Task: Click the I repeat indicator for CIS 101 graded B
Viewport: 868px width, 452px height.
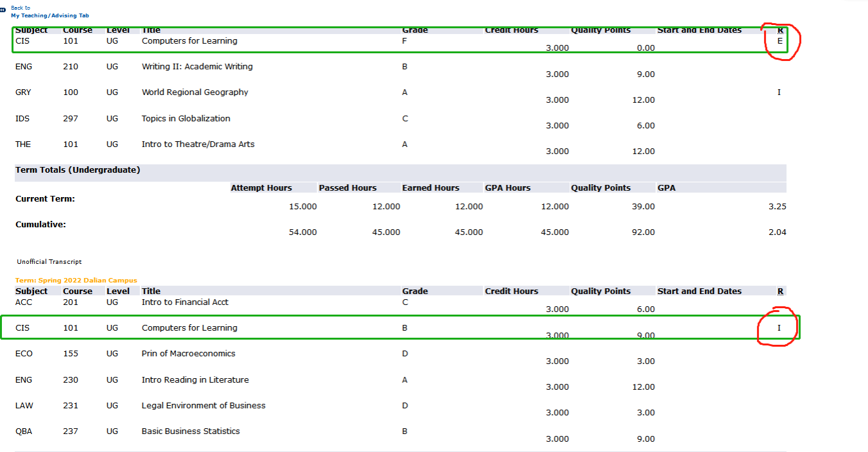Action: [779, 328]
